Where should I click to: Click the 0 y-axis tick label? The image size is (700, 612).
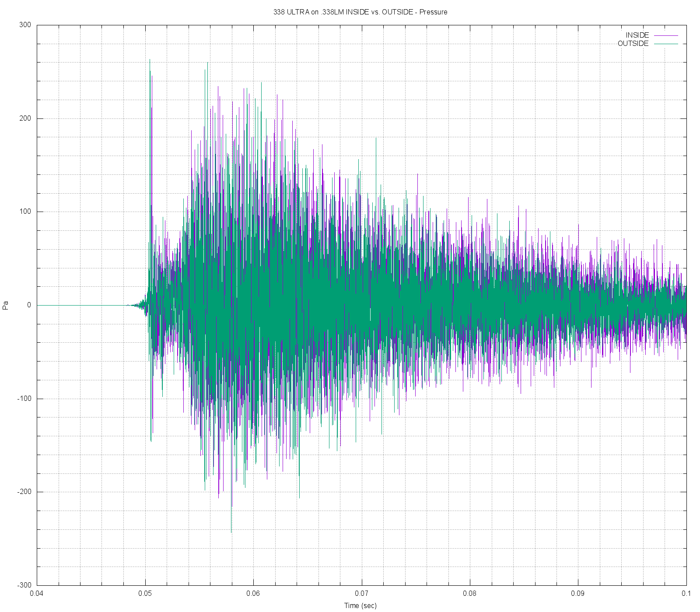tap(29, 305)
